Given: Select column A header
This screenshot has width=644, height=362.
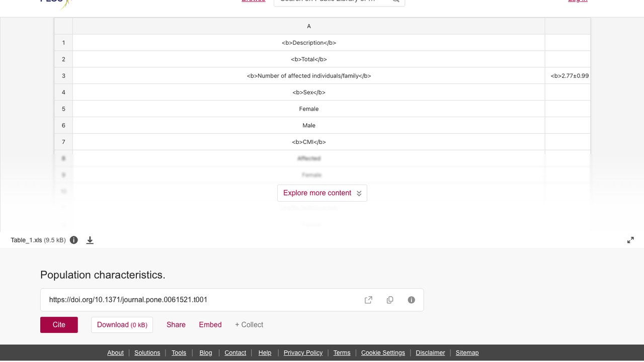Looking at the screenshot, I should tap(309, 26).
